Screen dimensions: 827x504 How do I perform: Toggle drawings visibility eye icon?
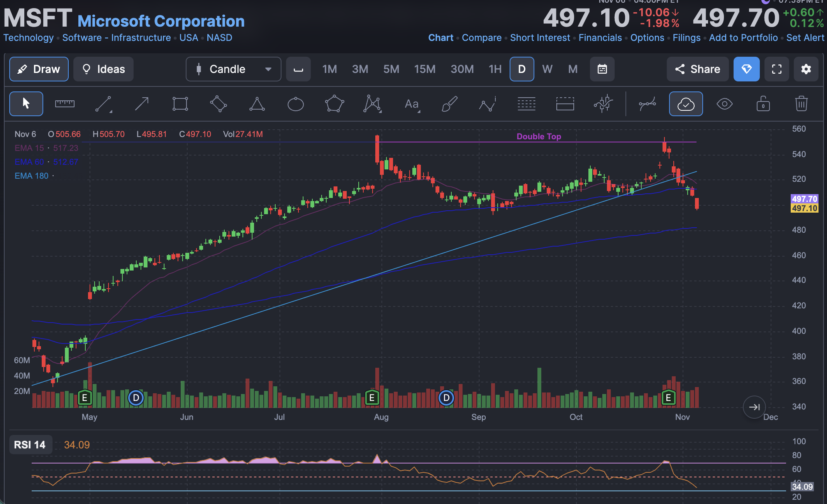tap(724, 104)
